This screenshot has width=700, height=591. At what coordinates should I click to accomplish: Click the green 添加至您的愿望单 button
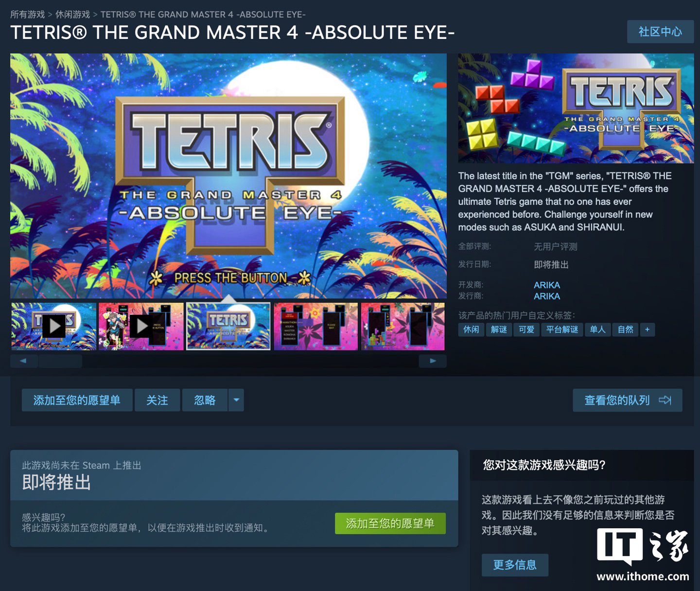pos(390,523)
